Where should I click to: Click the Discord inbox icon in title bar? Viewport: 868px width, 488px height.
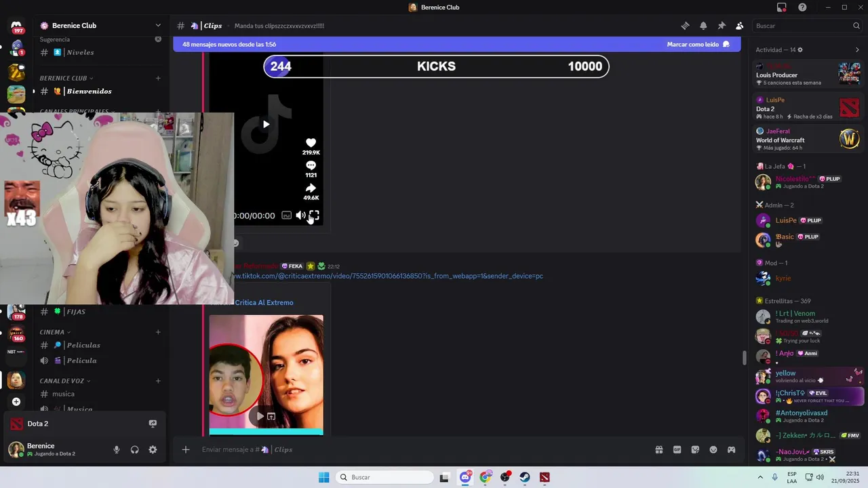[x=781, y=7]
